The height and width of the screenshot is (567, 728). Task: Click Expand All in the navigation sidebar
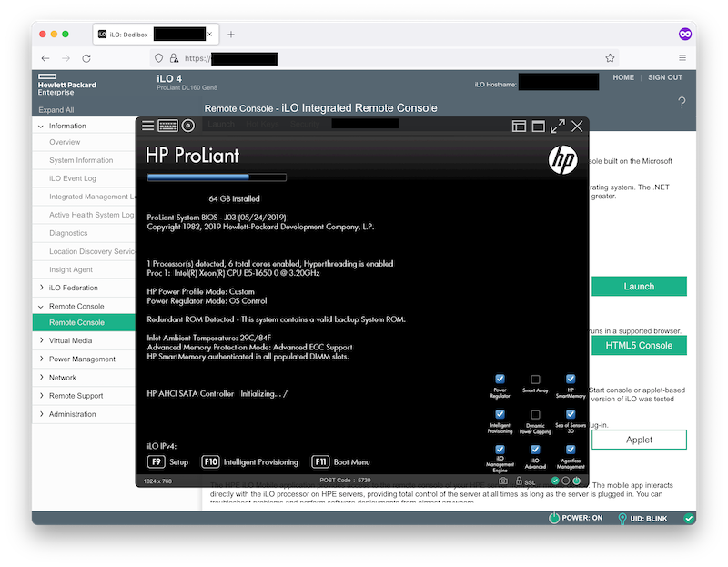pyautogui.click(x=56, y=110)
